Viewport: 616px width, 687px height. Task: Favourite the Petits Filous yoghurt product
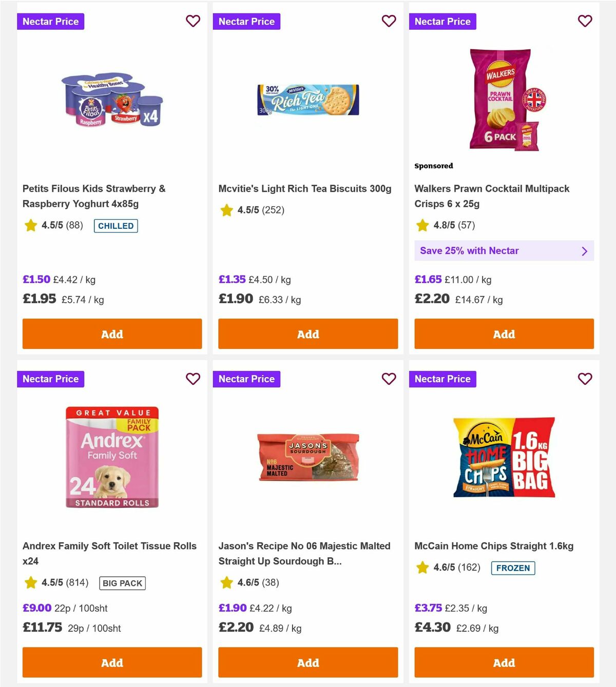[x=193, y=21]
